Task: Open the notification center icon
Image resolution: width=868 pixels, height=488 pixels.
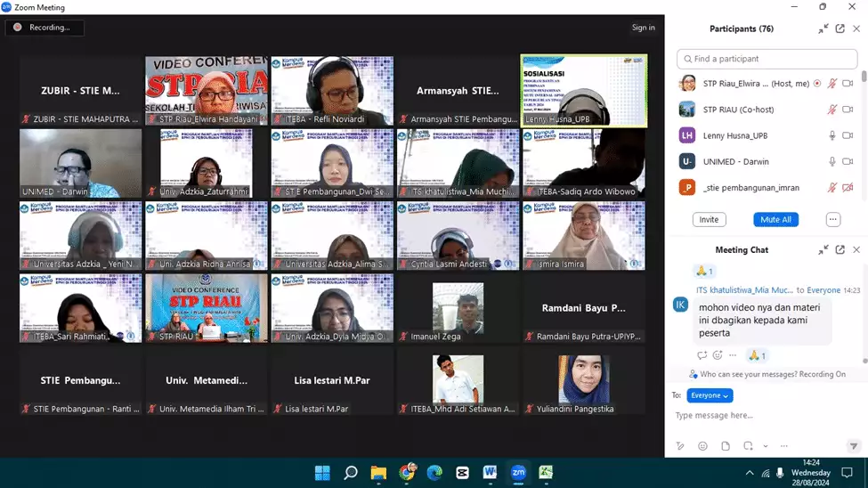Action: coord(847,473)
